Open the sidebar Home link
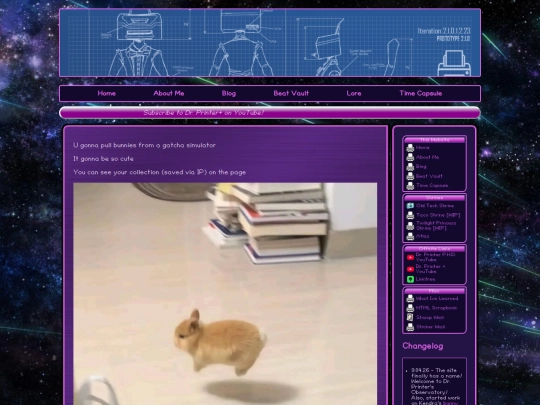Viewport: 540px width, 405px height. (423, 148)
